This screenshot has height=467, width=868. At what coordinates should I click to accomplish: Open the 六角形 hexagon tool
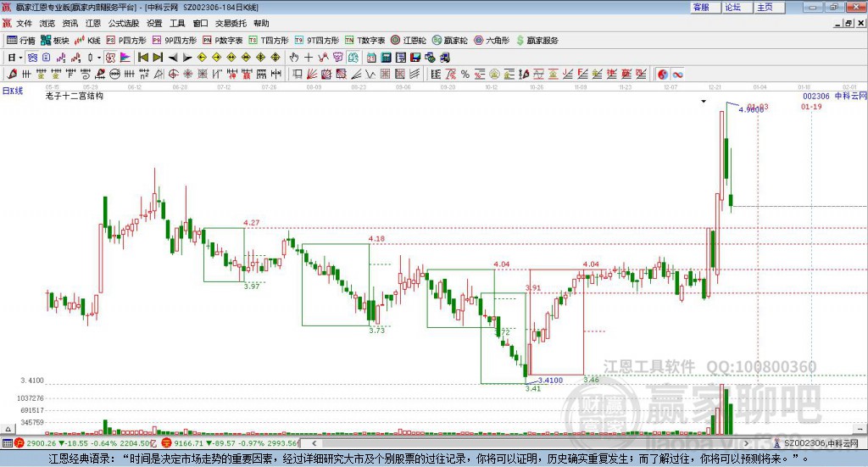pos(492,41)
